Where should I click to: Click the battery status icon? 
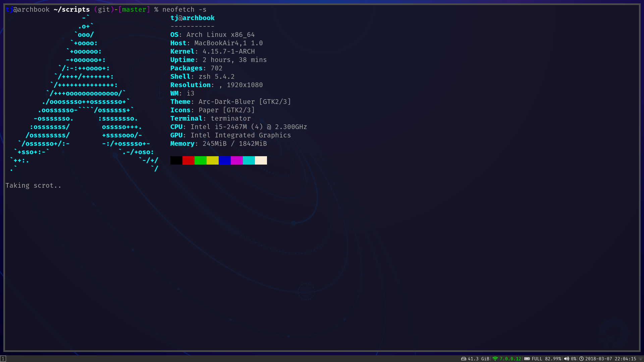coord(527,359)
